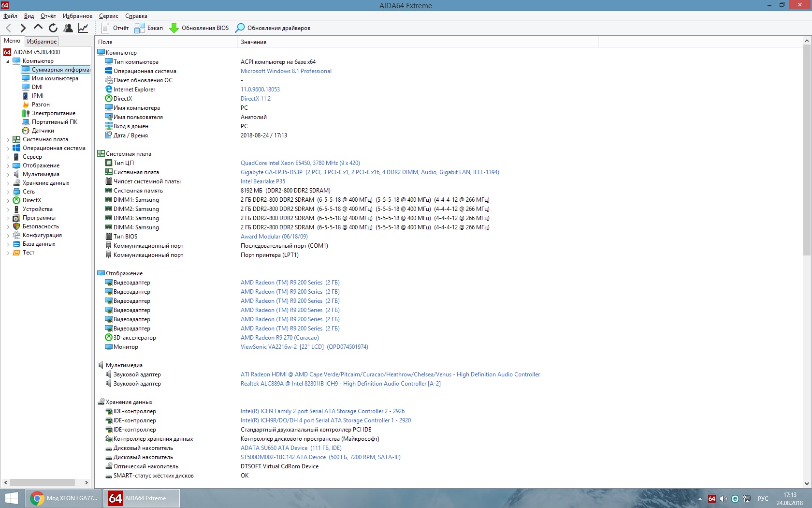Select IPMI in the sidebar tree
Image resolution: width=812 pixels, height=508 pixels.
coord(38,96)
